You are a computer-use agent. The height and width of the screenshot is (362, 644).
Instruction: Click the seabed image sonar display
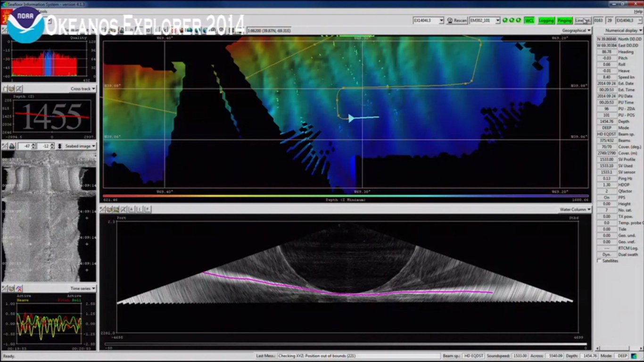(x=49, y=216)
